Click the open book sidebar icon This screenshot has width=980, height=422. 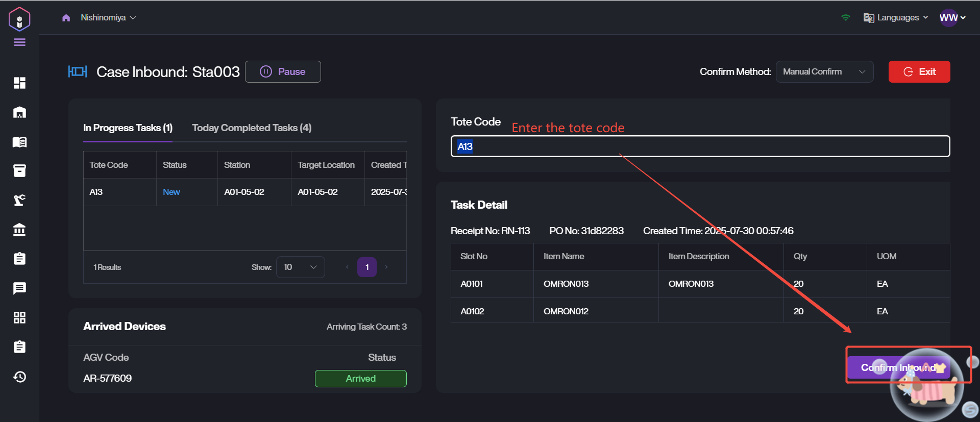(x=19, y=142)
